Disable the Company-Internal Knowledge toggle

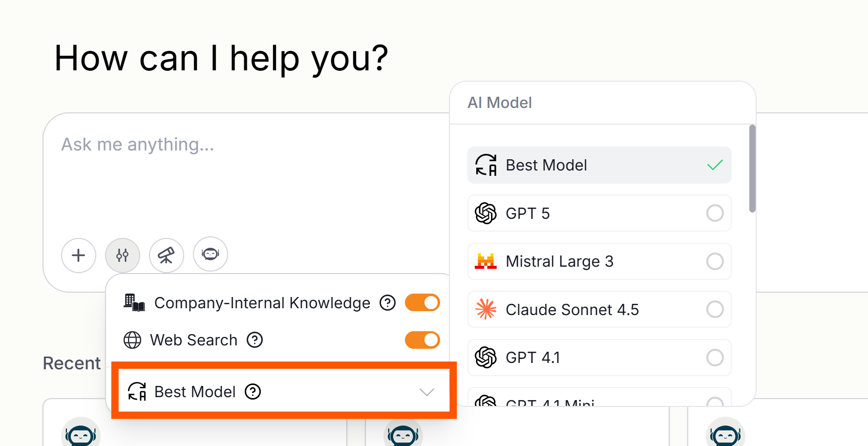coord(423,303)
